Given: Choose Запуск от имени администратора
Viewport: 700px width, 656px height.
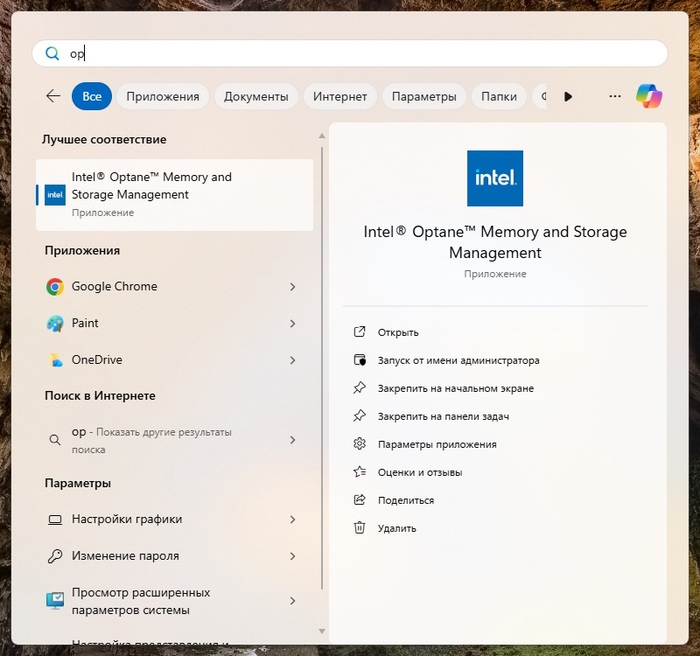Looking at the screenshot, I should (x=458, y=360).
